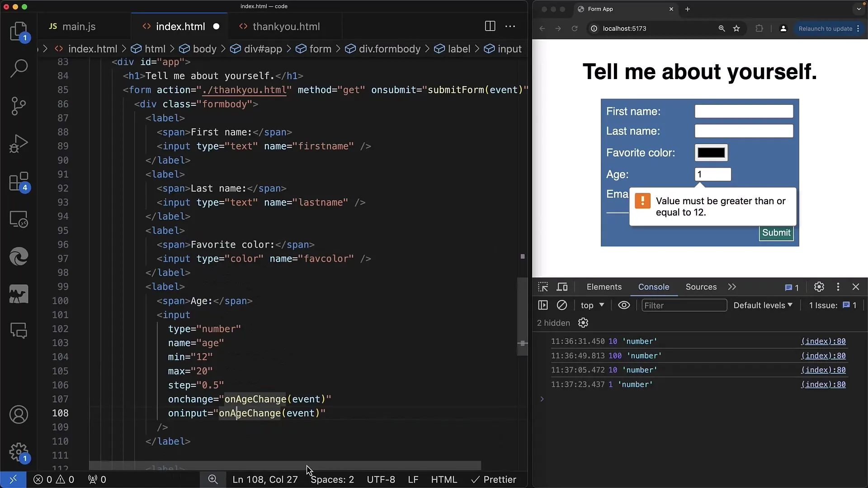The width and height of the screenshot is (868, 488).
Task: Click the 1 Issue indicator link
Action: click(x=832, y=305)
